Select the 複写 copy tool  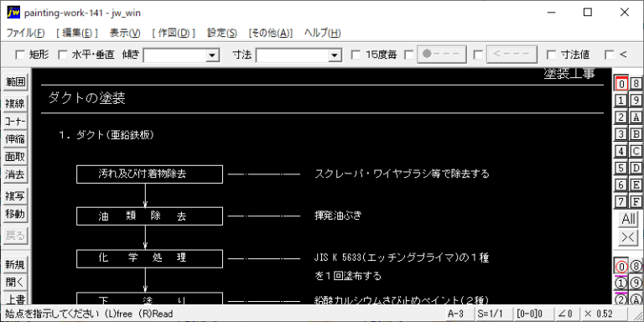[15, 196]
